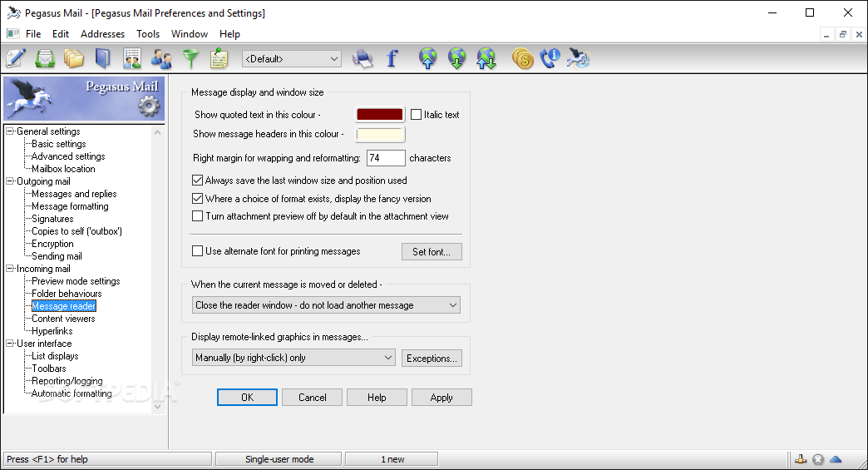The width and height of the screenshot is (868, 470).
Task: Click the Exceptions... button
Action: [432, 359]
